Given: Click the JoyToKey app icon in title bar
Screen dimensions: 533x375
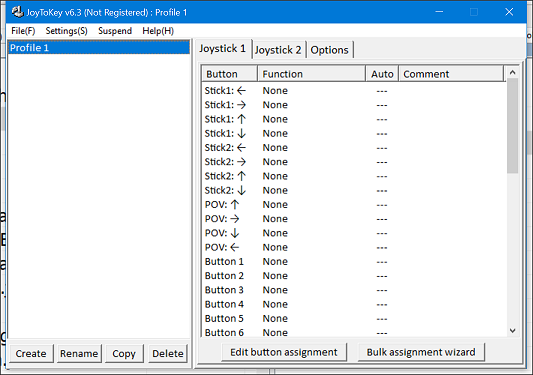Looking at the screenshot, I should [x=17, y=12].
